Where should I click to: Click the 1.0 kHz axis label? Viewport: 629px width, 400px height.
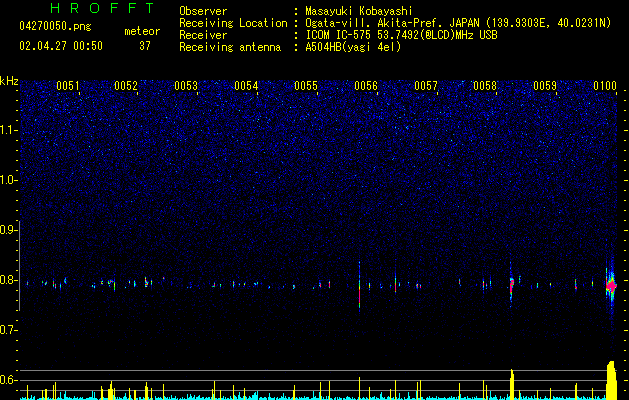pyautogui.click(x=9, y=180)
